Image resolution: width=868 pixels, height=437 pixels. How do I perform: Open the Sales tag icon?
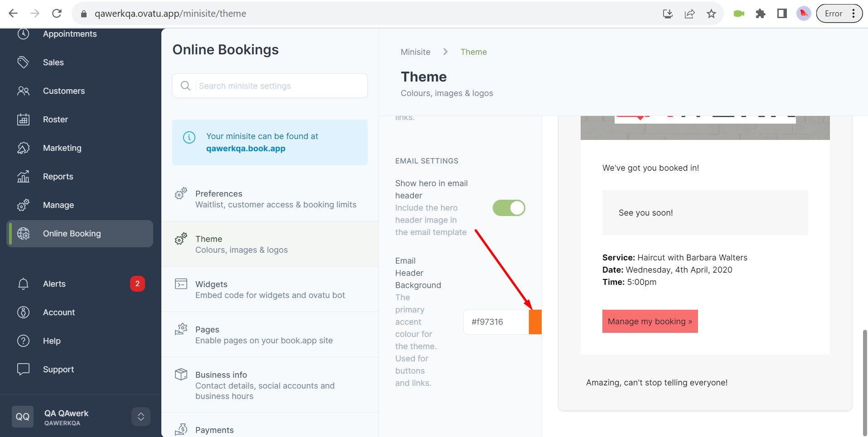click(x=23, y=62)
